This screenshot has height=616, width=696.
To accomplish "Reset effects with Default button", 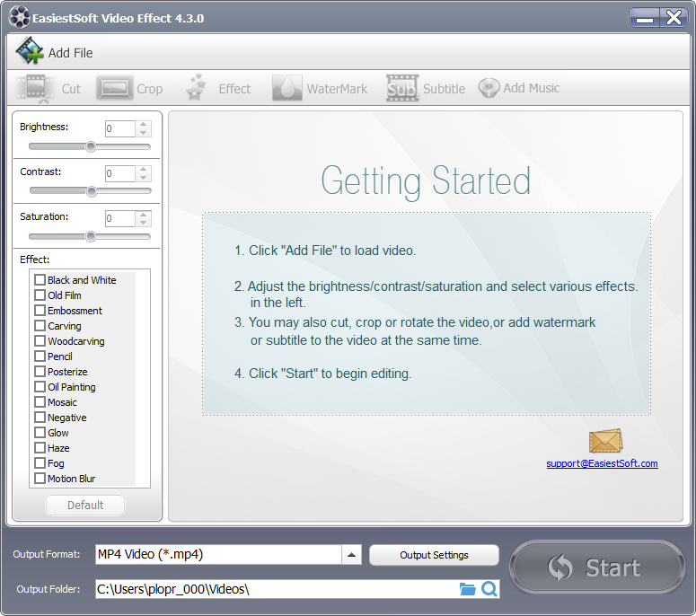I will point(85,505).
